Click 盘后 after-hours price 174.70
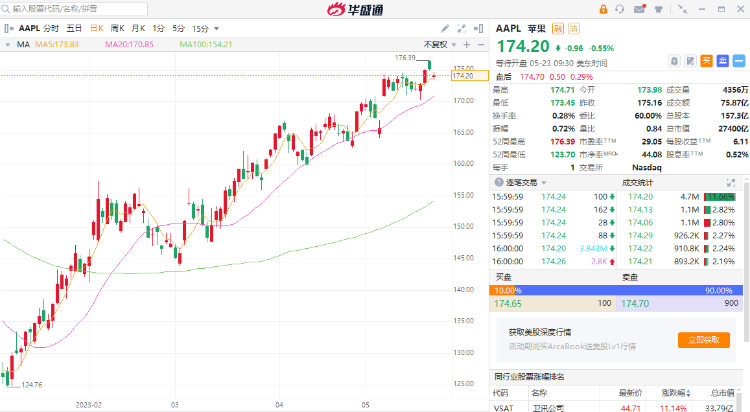The height and width of the screenshot is (412, 750). (532, 77)
